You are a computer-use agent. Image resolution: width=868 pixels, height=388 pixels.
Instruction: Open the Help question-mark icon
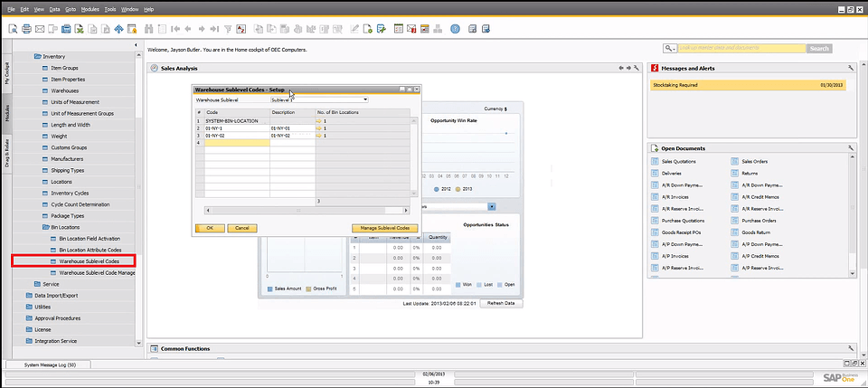pyautogui.click(x=455, y=29)
